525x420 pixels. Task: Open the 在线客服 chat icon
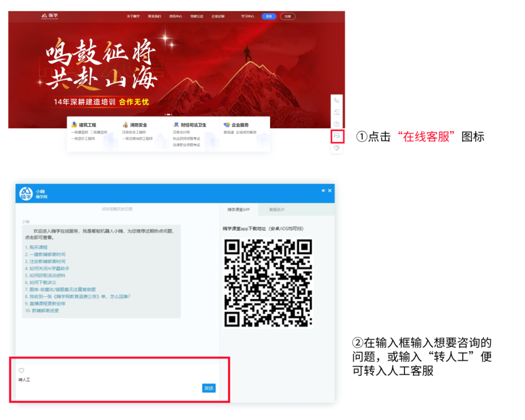337,136
